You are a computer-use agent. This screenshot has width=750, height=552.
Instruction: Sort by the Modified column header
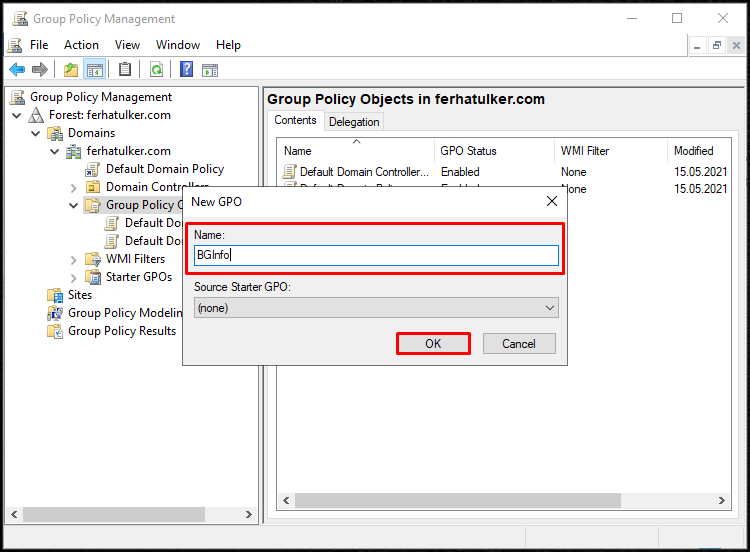coord(699,151)
